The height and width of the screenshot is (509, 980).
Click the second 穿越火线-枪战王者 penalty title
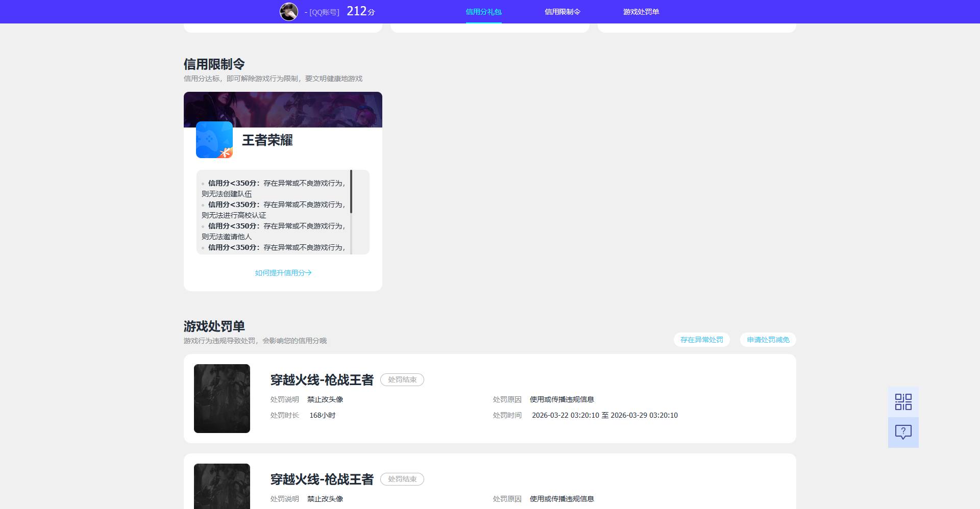(322, 479)
